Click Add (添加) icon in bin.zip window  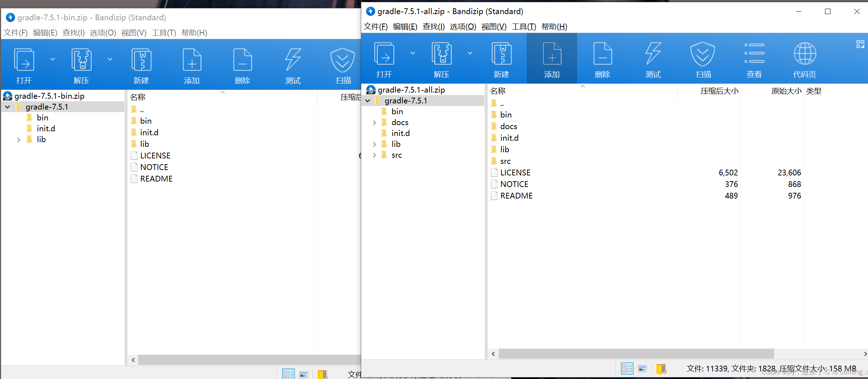192,60
